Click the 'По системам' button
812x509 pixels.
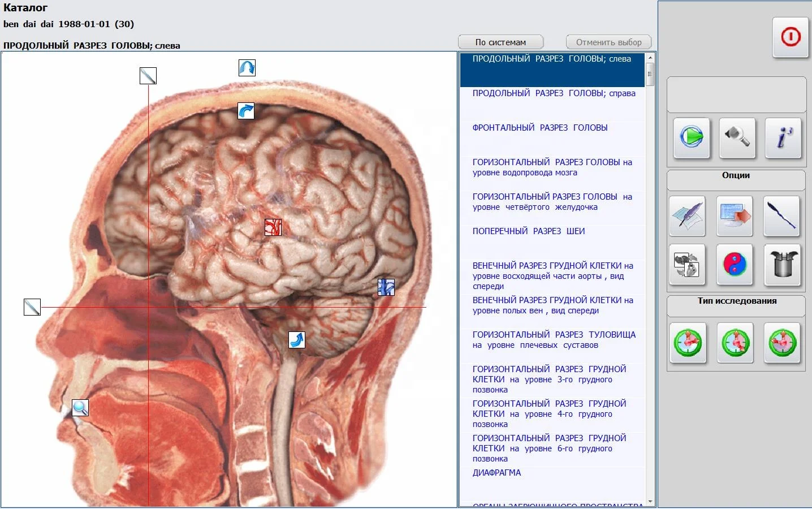[500, 42]
